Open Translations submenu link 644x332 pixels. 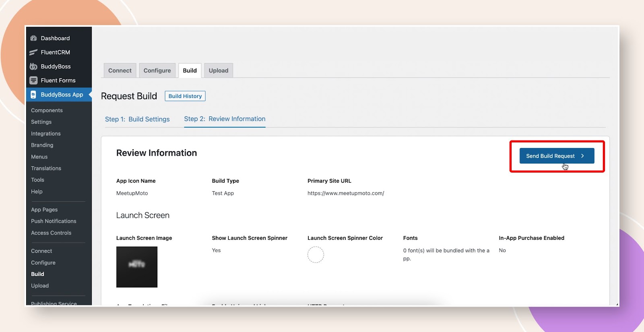[x=46, y=168]
